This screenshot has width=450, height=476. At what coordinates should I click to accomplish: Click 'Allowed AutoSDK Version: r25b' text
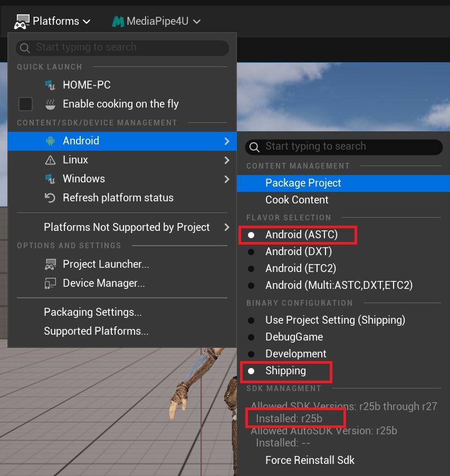[324, 431]
